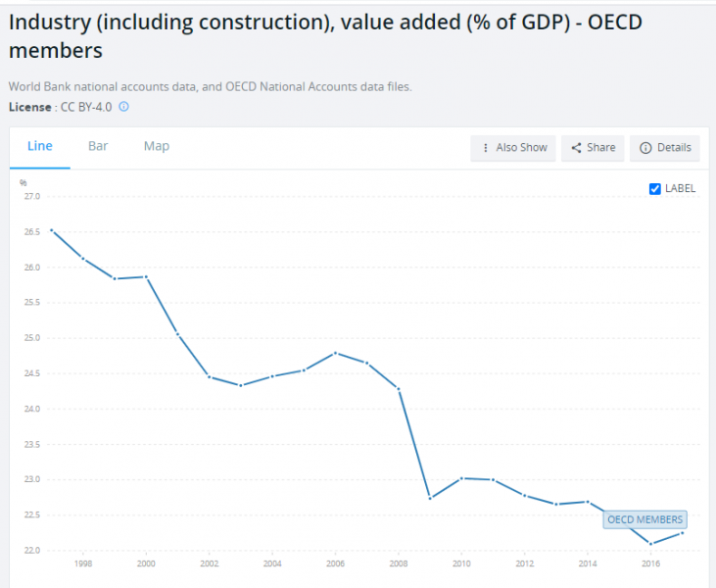Toggle the LABEL checkbox

click(655, 189)
